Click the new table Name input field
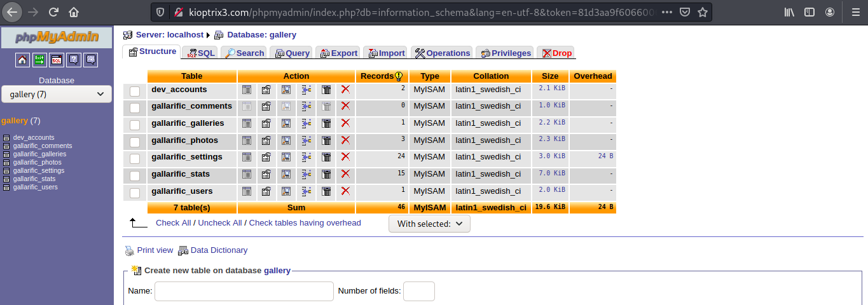Screen dimensions: 868x305 (244, 291)
